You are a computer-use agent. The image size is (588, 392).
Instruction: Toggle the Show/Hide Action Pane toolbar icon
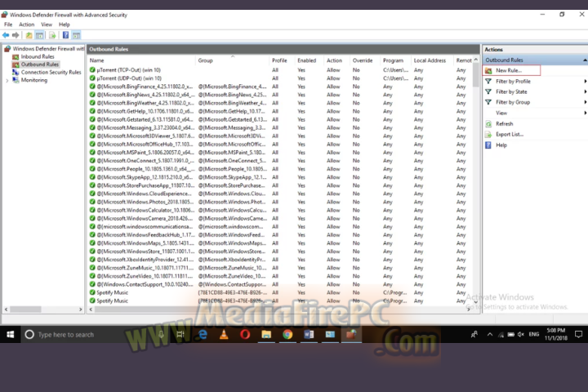76,35
